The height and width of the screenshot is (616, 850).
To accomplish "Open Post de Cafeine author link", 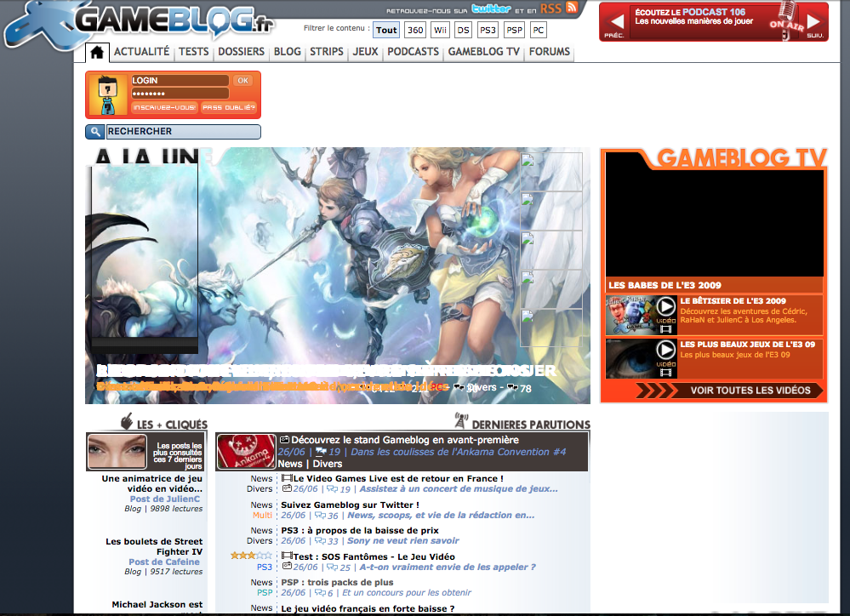I will [164, 562].
